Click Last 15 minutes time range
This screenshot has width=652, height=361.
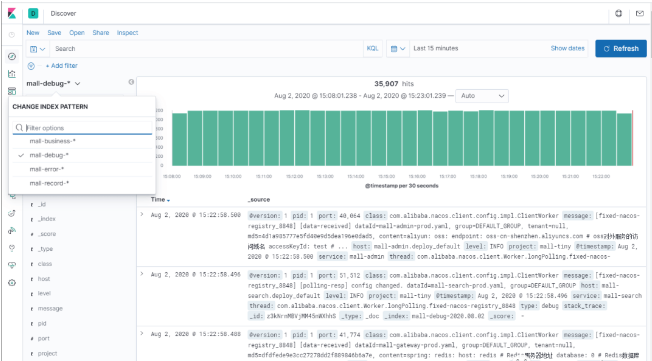click(436, 49)
